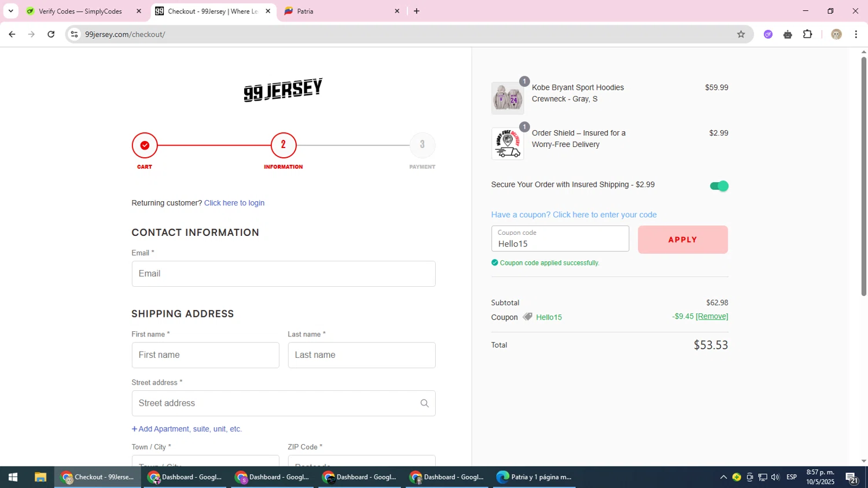Remove the Hello15 coupon

[712, 316]
